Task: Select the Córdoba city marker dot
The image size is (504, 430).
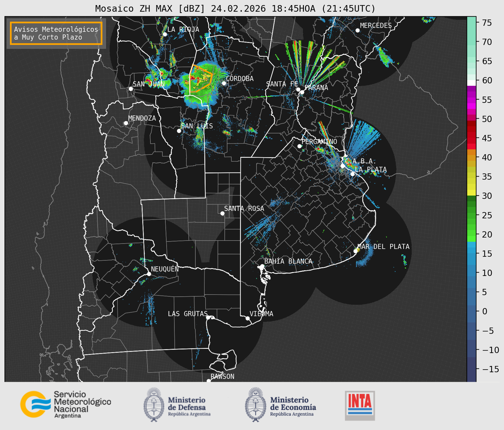Action: (224, 83)
